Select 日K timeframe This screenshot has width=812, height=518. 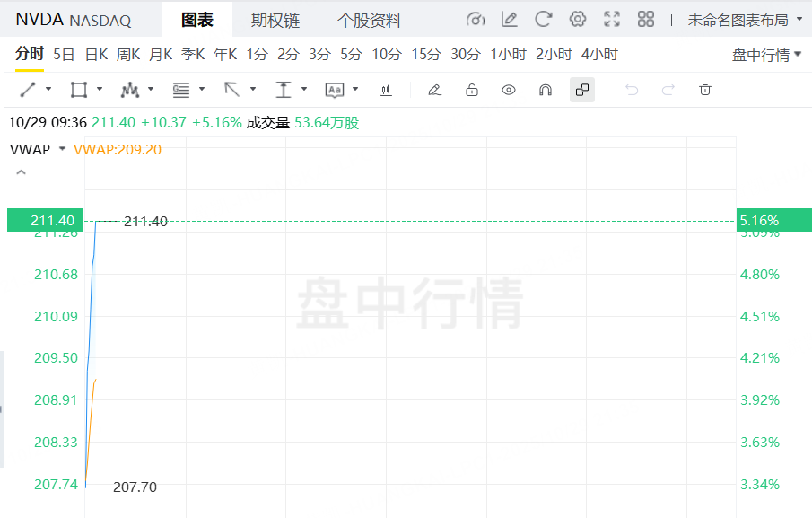(97, 54)
